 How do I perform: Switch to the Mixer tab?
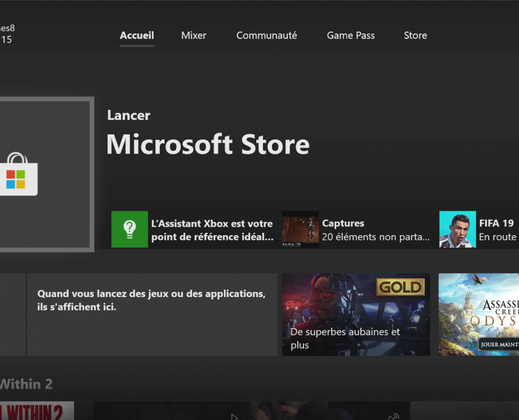(x=193, y=36)
